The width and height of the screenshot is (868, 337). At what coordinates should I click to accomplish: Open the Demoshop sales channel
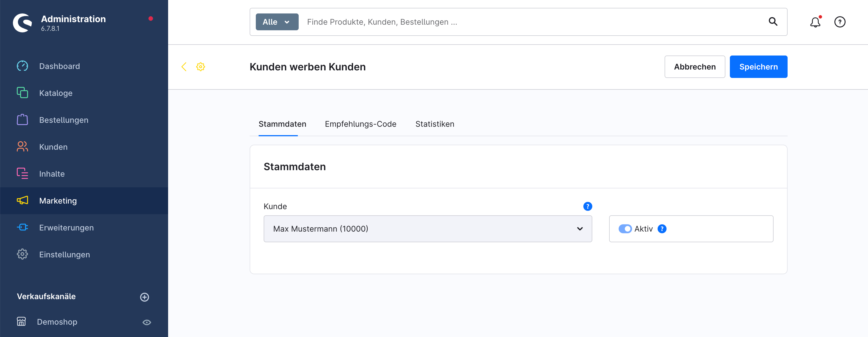click(x=57, y=322)
